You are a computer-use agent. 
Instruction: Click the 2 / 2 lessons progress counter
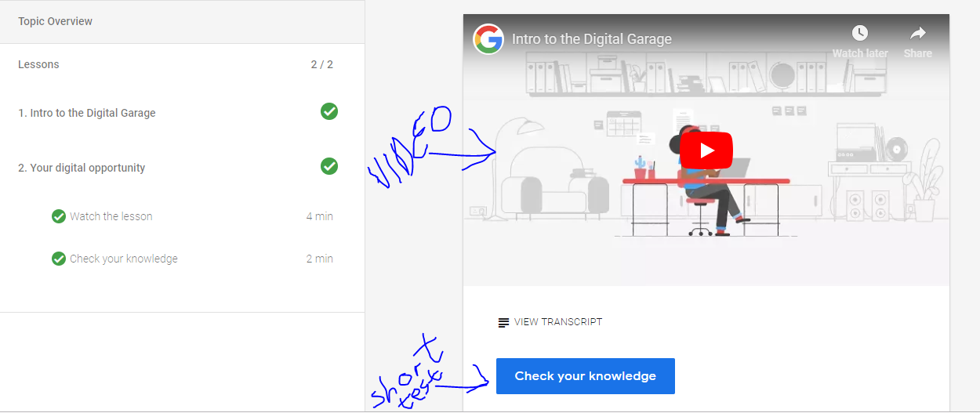321,64
